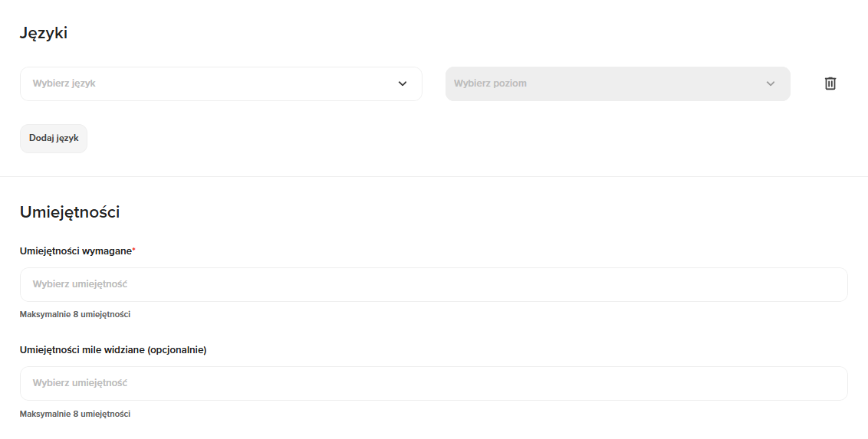Click the Wybierz poziom placeholder text
The image size is (868, 439).
(x=490, y=84)
